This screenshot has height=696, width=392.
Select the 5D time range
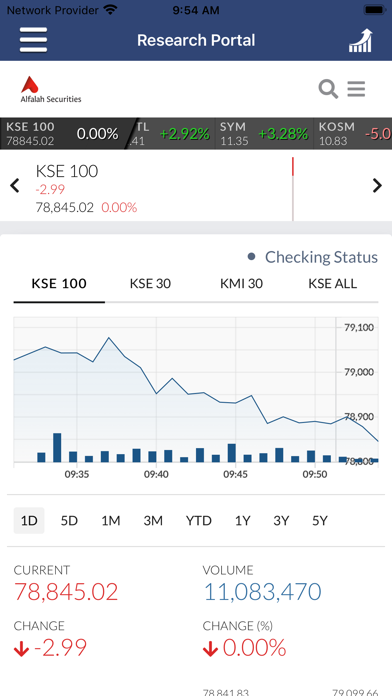69,520
